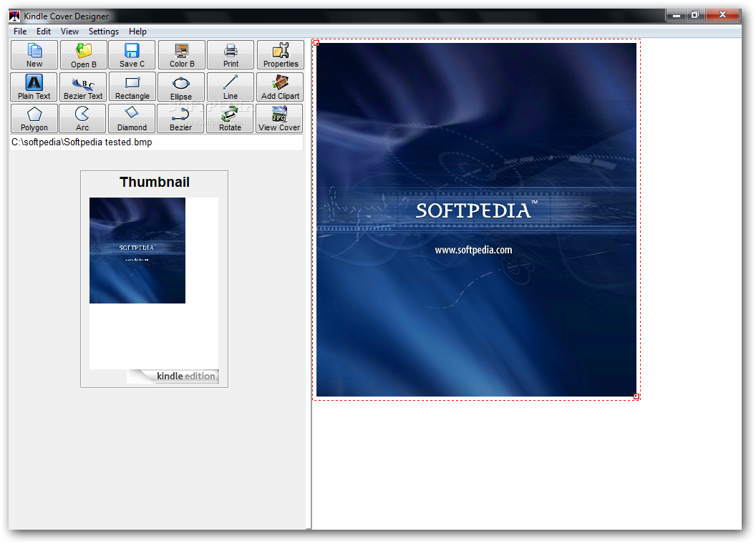The image size is (756, 544).
Task: Click bottom-right selection handle of image
Action: (x=636, y=397)
